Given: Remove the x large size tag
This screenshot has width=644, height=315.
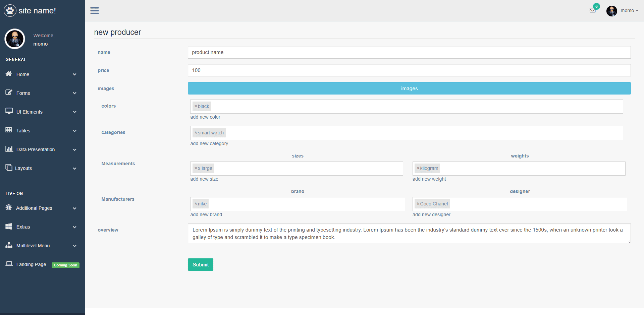Looking at the screenshot, I should [x=196, y=168].
